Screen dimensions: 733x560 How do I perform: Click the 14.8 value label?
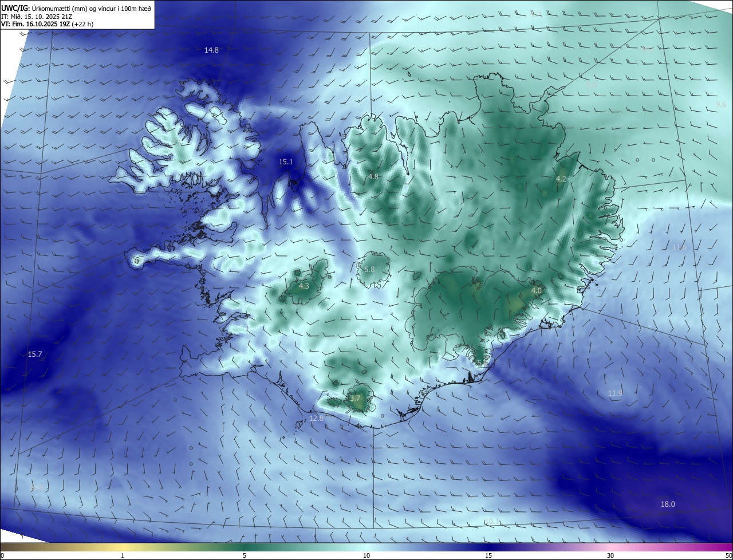coord(211,50)
